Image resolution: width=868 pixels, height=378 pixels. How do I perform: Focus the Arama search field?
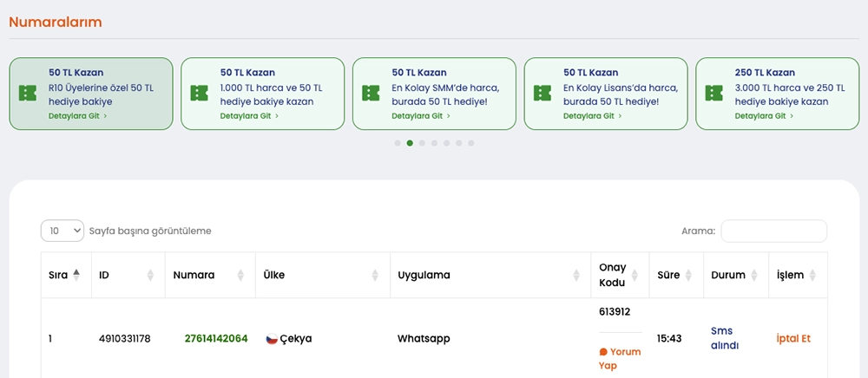point(773,231)
